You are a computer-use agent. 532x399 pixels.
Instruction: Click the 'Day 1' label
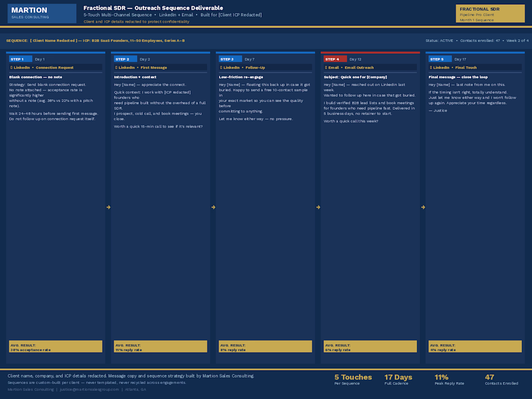pos(40,59)
